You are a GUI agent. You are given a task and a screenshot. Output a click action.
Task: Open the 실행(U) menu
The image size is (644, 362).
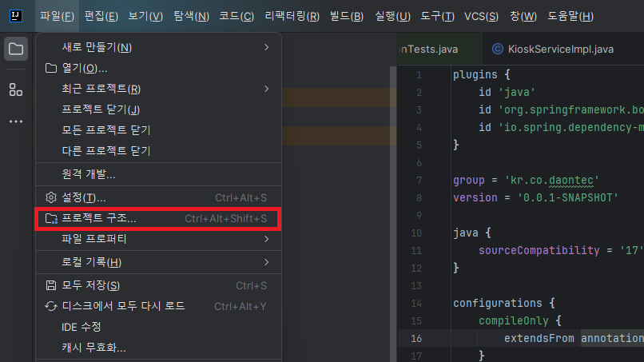click(392, 17)
